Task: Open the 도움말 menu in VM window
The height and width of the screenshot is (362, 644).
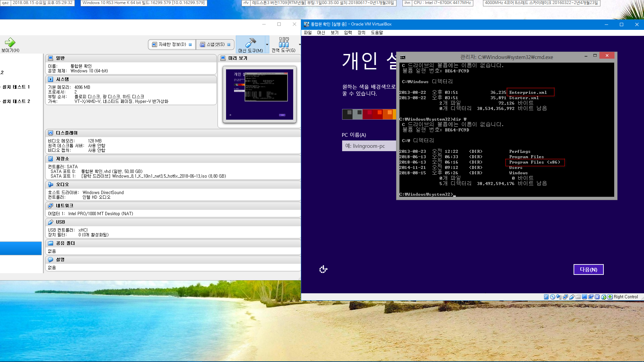Action: pos(377,33)
